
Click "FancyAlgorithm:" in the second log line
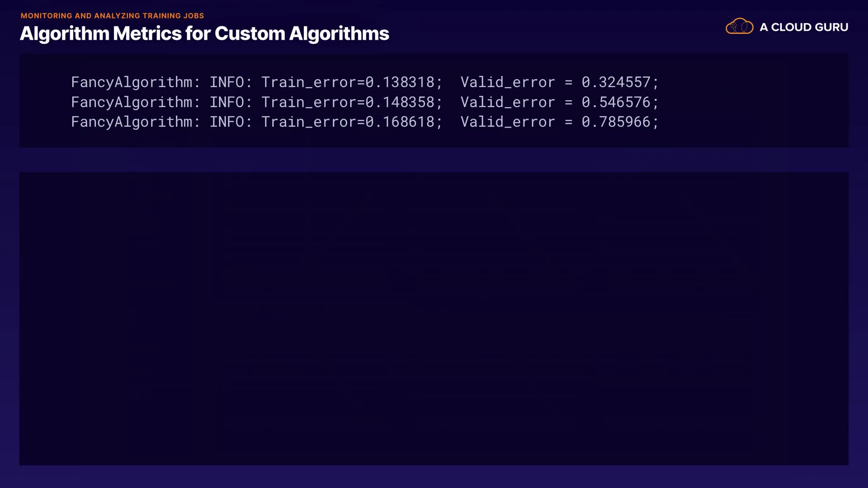click(135, 102)
